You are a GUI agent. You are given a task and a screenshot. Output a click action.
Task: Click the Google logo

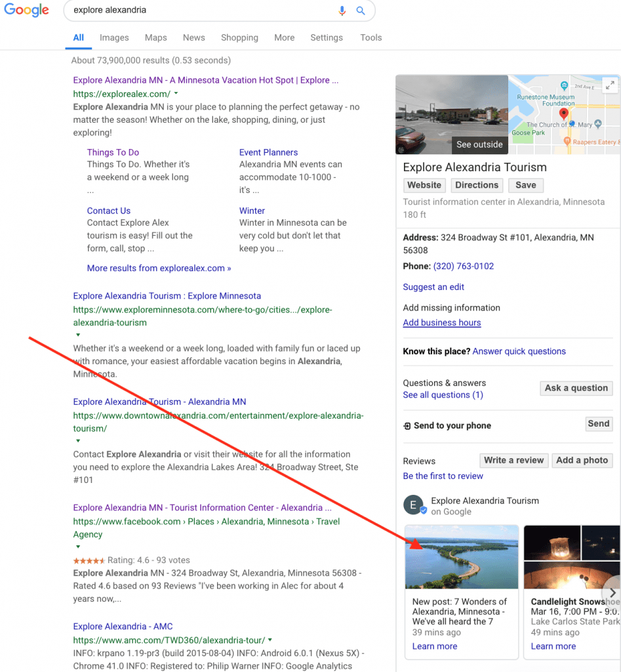26,9
